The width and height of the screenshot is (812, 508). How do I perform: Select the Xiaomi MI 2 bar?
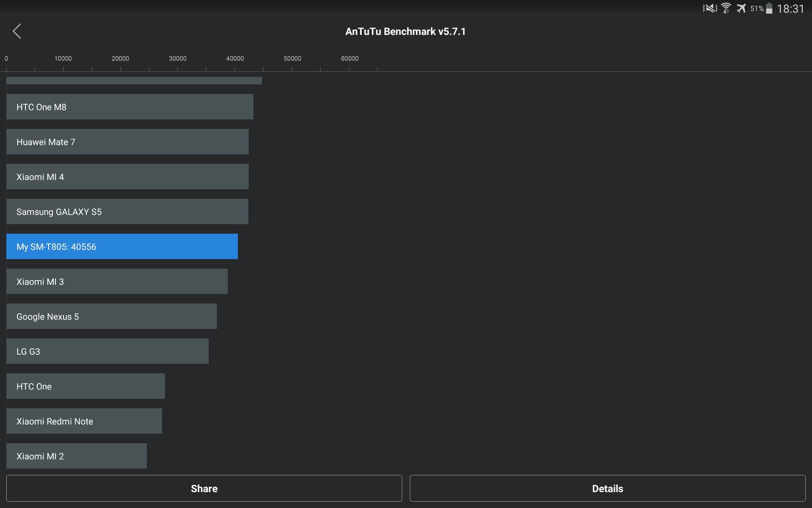(x=77, y=456)
